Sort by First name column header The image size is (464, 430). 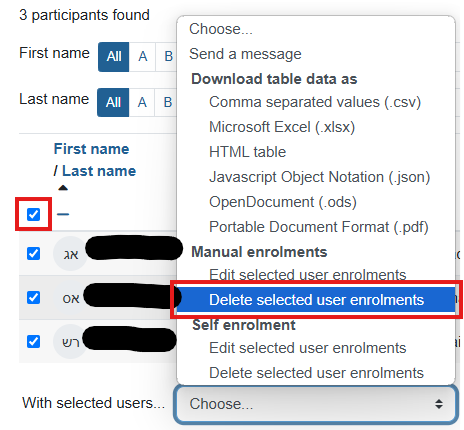click(x=91, y=149)
